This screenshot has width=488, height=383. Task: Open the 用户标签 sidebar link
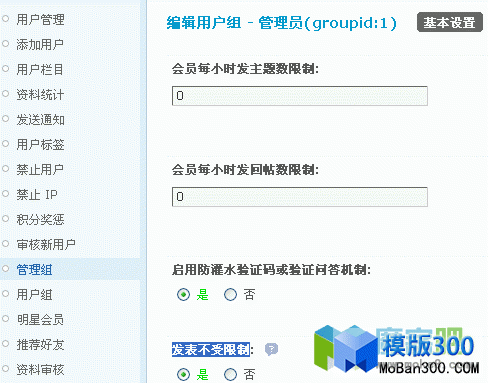tap(40, 145)
